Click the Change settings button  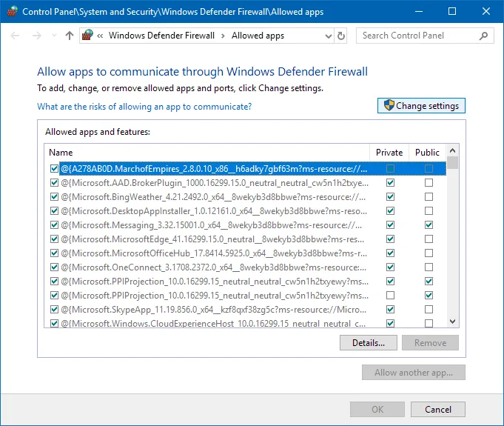tap(421, 105)
